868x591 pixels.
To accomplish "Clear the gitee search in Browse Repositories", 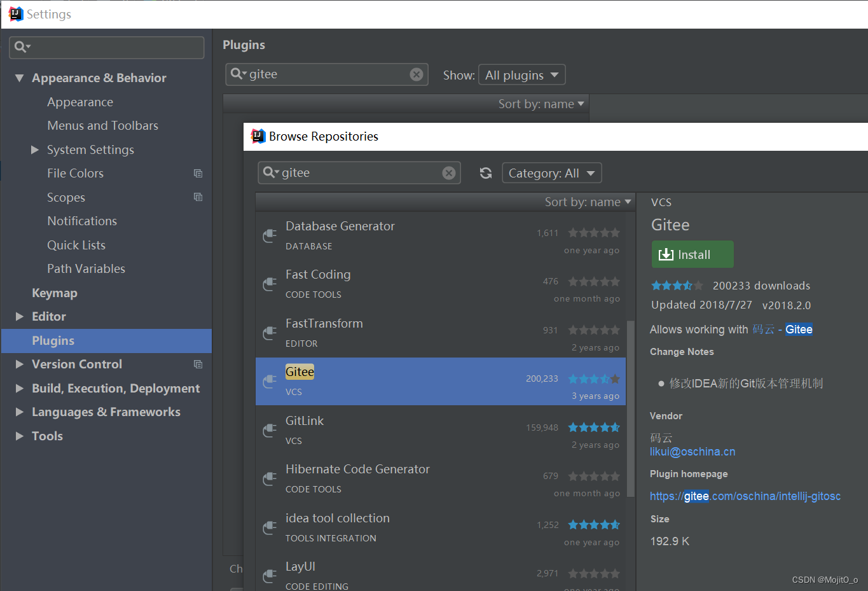I will coord(449,173).
